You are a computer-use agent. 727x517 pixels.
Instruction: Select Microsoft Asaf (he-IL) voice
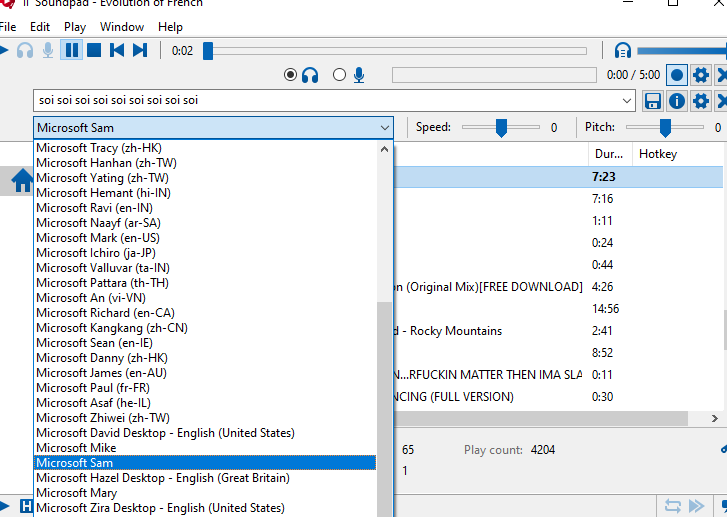tap(205, 403)
